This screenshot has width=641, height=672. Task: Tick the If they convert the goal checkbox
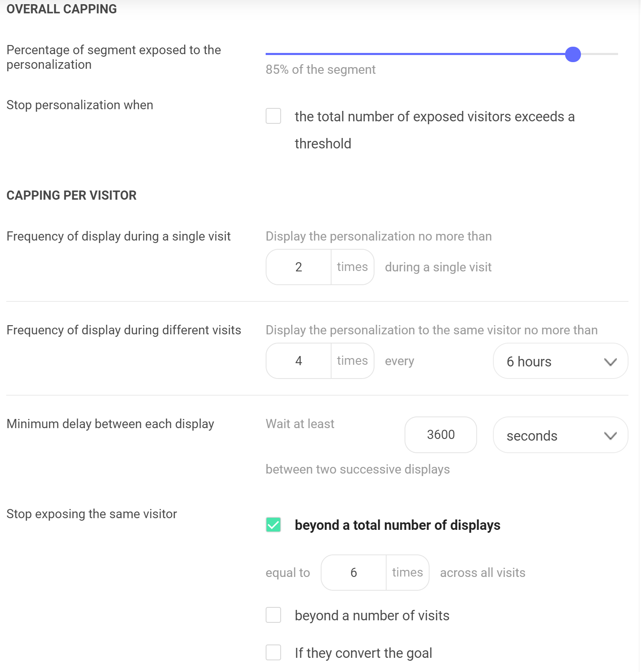273,652
